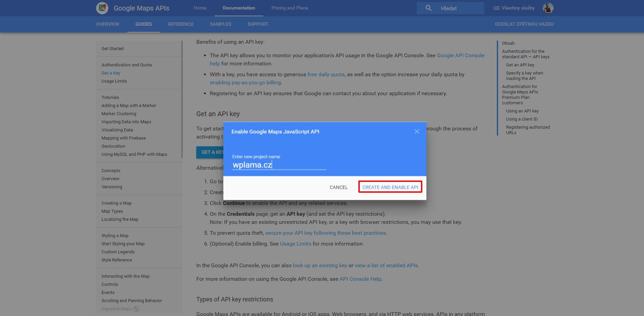Open the Pricing and Plans tab

pos(290,8)
